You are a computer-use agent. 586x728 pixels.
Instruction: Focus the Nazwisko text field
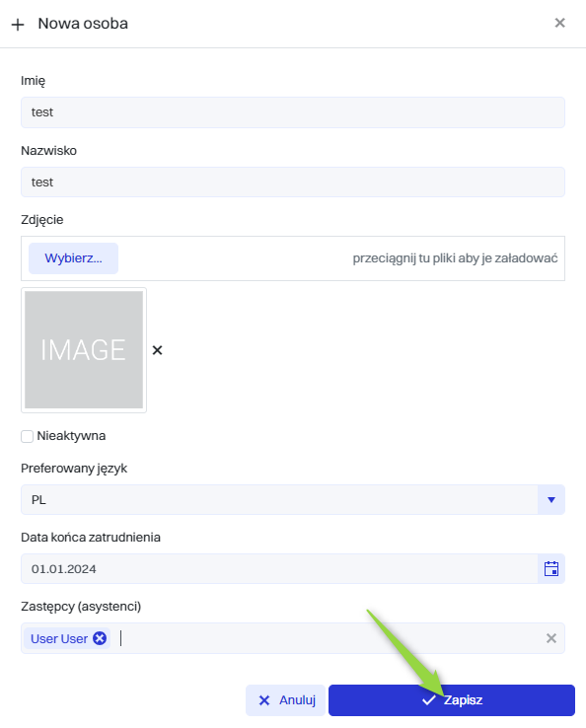pos(293,182)
